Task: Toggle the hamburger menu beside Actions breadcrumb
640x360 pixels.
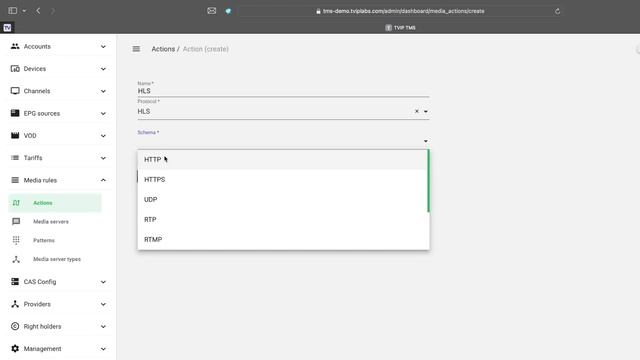Action: [x=136, y=49]
